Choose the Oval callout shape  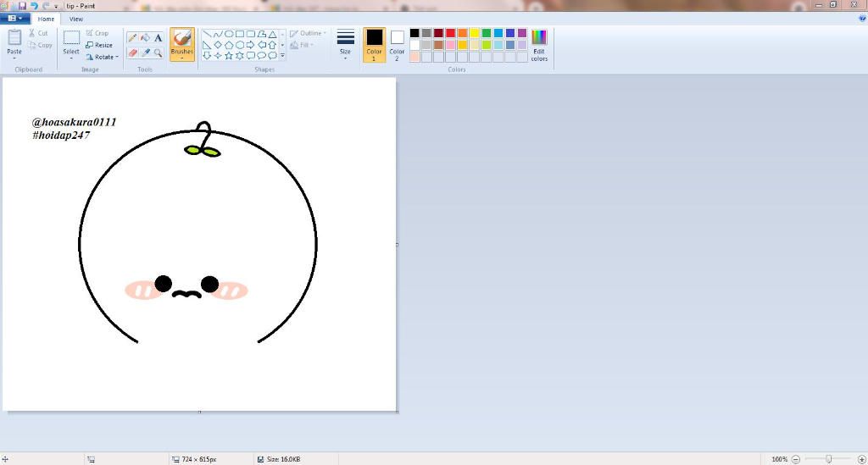click(x=261, y=55)
